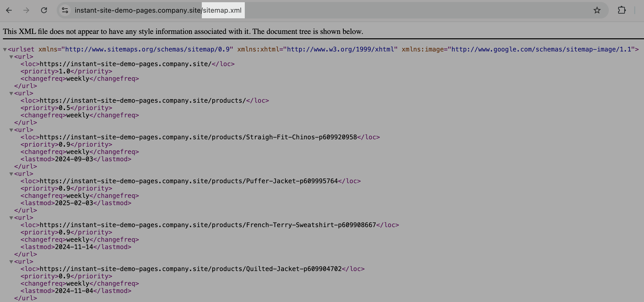Open the extensions puzzle icon
The width and height of the screenshot is (644, 302).
click(621, 10)
